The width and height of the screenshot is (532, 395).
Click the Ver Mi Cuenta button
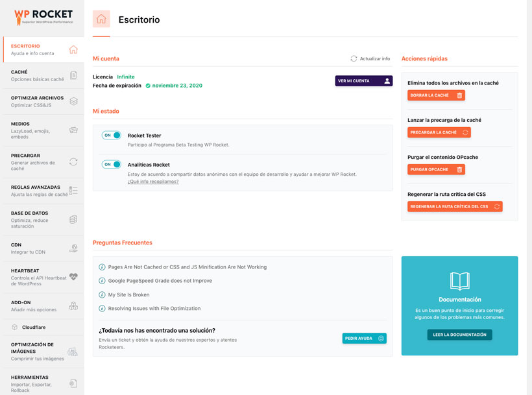[364, 80]
